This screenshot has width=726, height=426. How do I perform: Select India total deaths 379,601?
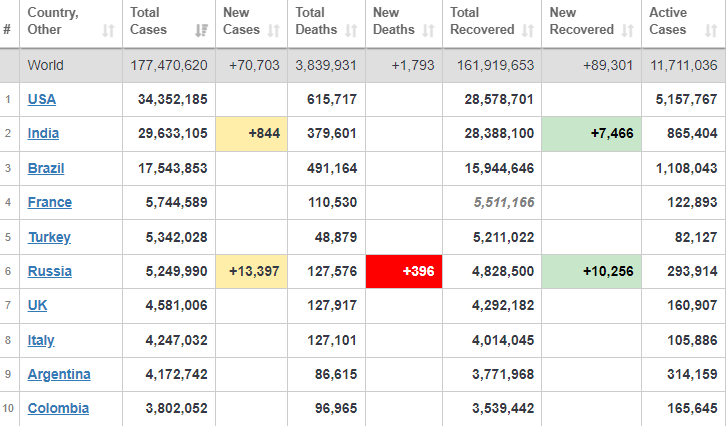[x=332, y=133]
